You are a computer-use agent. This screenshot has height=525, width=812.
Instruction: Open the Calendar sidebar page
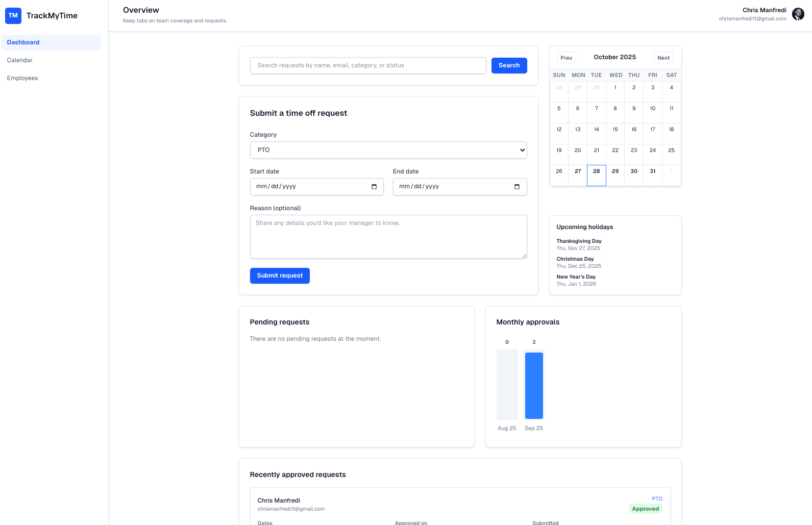coord(20,60)
